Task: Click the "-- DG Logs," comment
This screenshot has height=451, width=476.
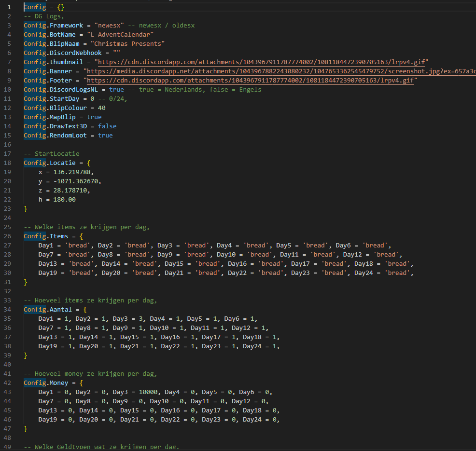Action: point(44,16)
